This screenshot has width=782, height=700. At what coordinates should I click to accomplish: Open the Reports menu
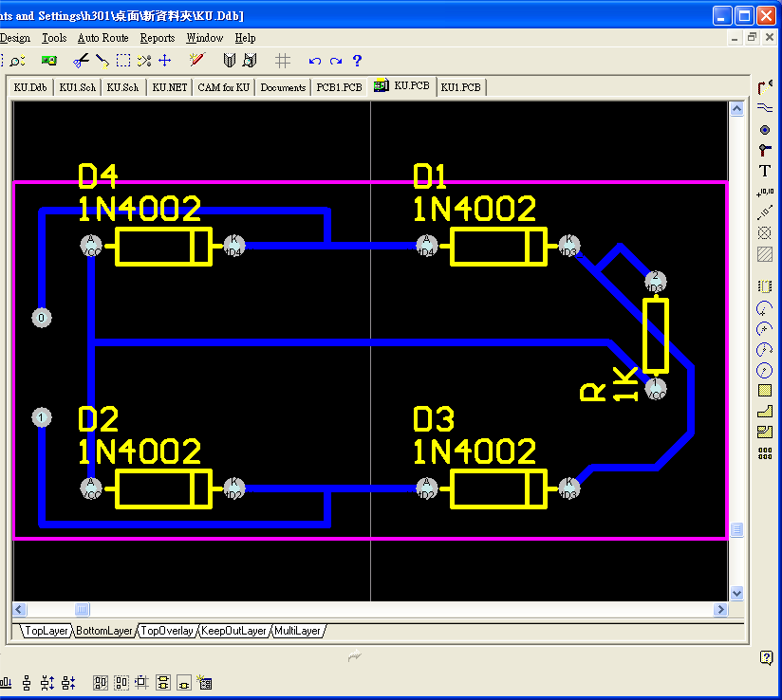click(x=158, y=38)
